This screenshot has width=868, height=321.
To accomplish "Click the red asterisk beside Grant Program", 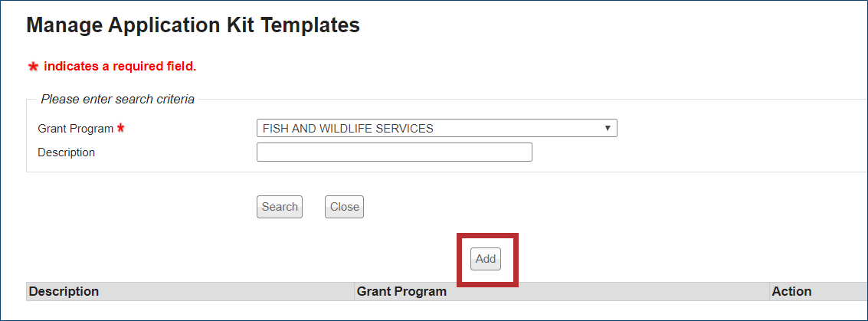I will click(x=120, y=128).
